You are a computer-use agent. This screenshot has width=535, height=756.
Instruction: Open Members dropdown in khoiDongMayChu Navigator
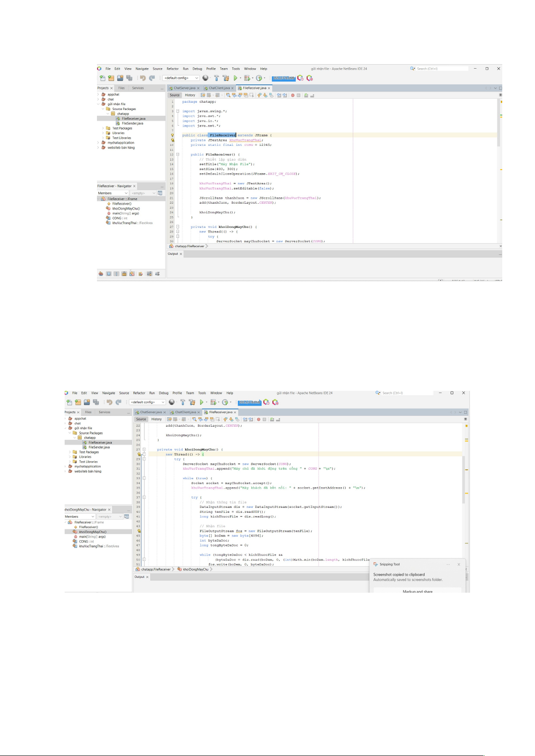[93, 517]
